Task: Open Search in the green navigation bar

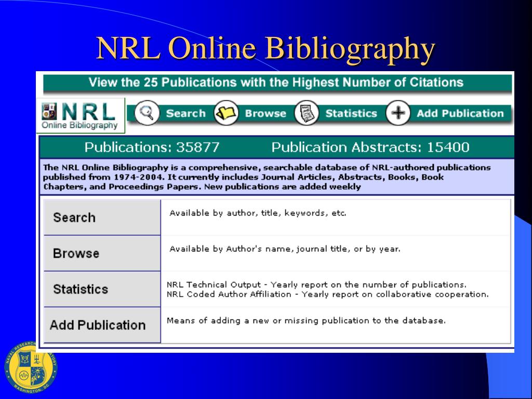Action: 186,113
